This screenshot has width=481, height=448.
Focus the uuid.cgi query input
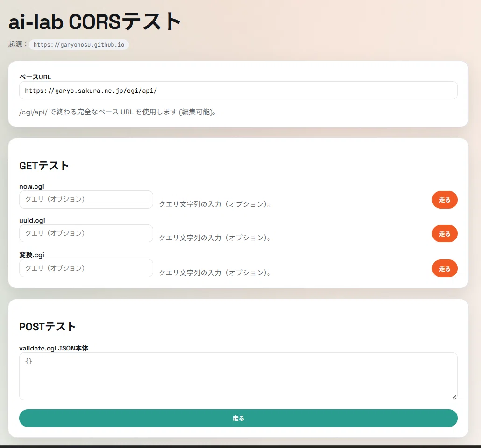point(86,233)
